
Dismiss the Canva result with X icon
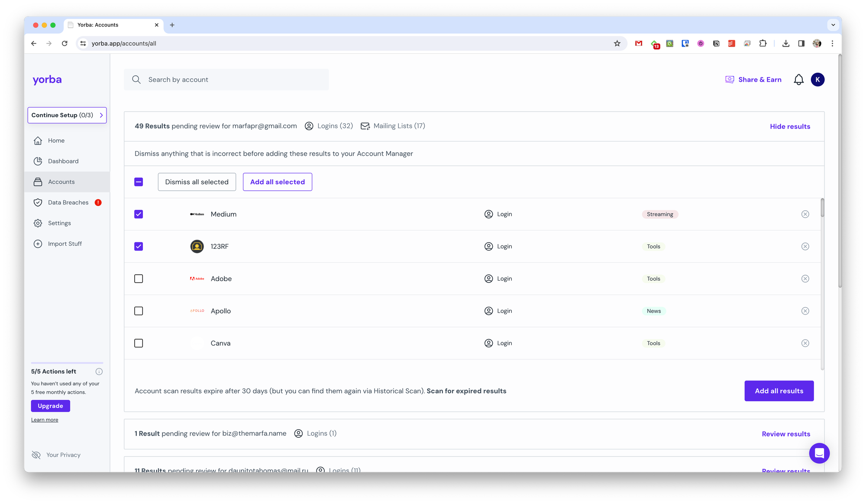[805, 343]
